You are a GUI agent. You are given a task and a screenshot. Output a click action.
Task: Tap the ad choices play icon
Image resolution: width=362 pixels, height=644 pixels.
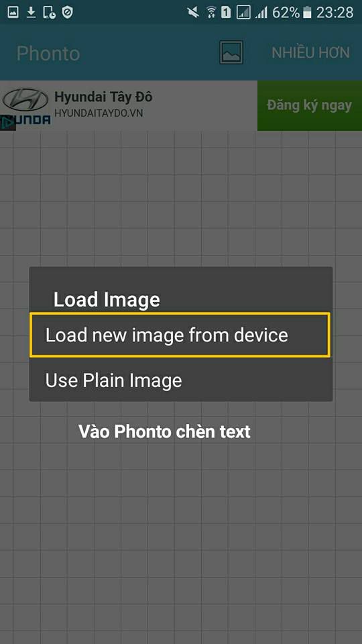(x=8, y=123)
